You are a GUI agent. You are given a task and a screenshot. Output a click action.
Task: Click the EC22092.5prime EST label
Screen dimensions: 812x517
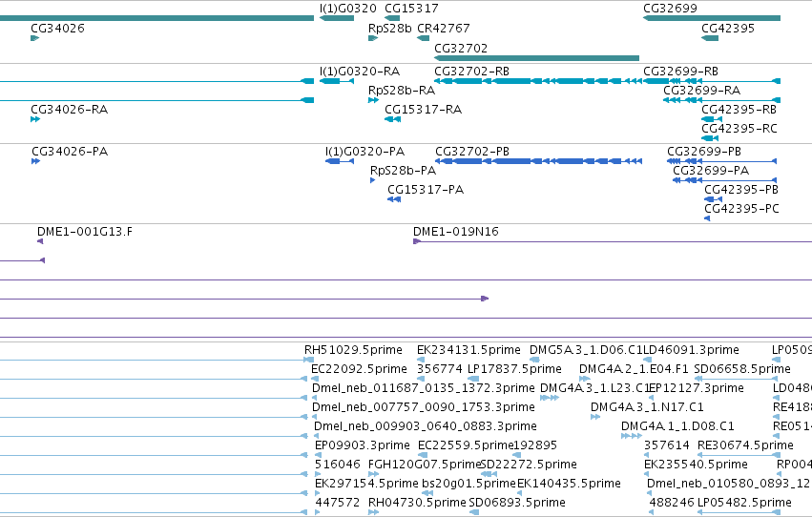359,369
